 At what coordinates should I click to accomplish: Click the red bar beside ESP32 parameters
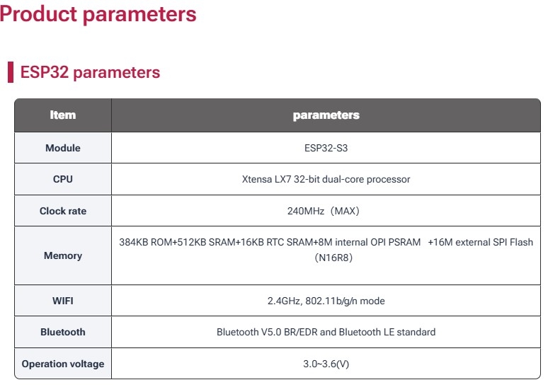click(11, 72)
